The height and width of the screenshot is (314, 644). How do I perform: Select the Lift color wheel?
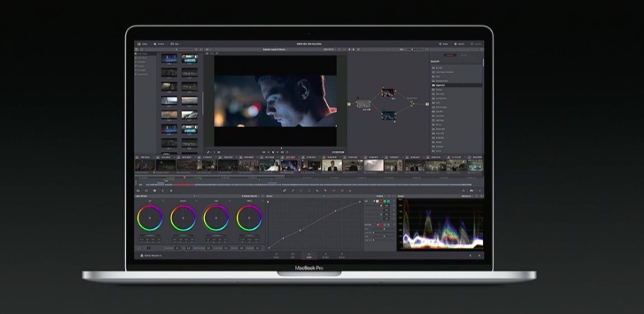(149, 218)
